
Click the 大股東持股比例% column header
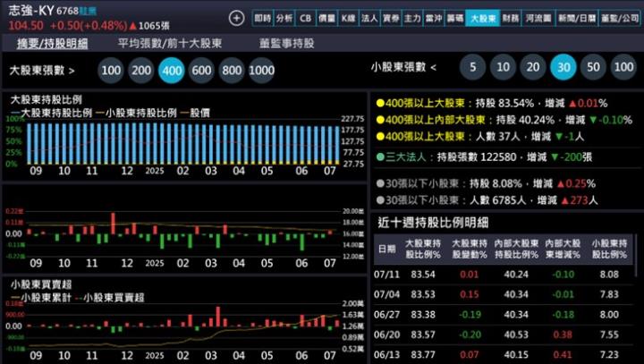(x=422, y=249)
